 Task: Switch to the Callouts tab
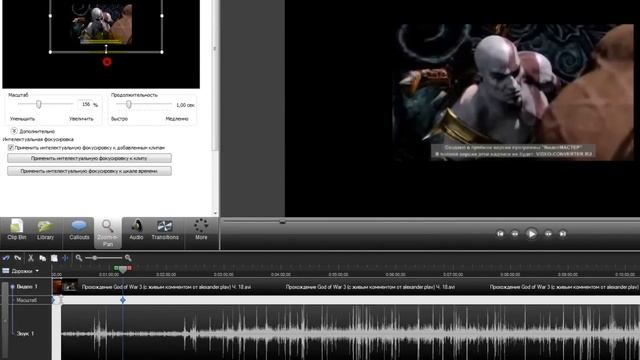coord(79,230)
